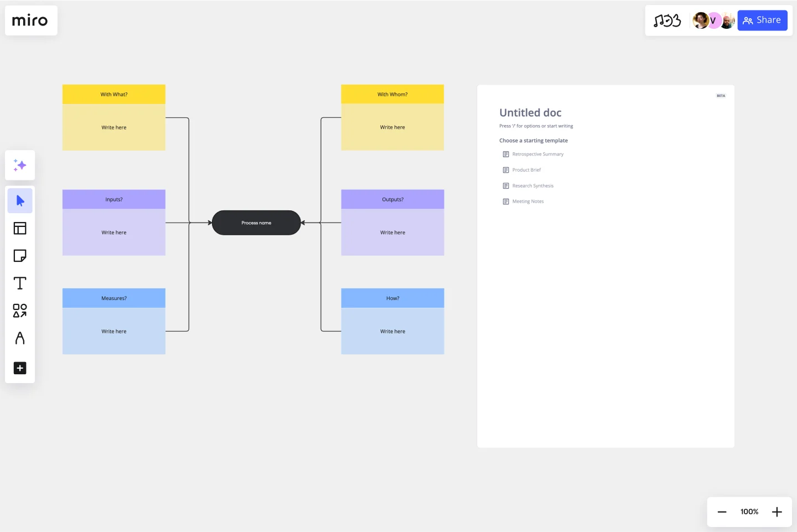Zoom in with the plus button
This screenshot has height=532, width=797.
click(x=777, y=512)
